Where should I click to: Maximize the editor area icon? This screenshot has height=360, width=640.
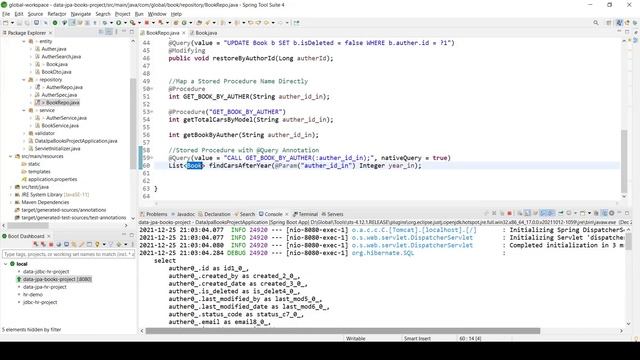tap(627, 31)
